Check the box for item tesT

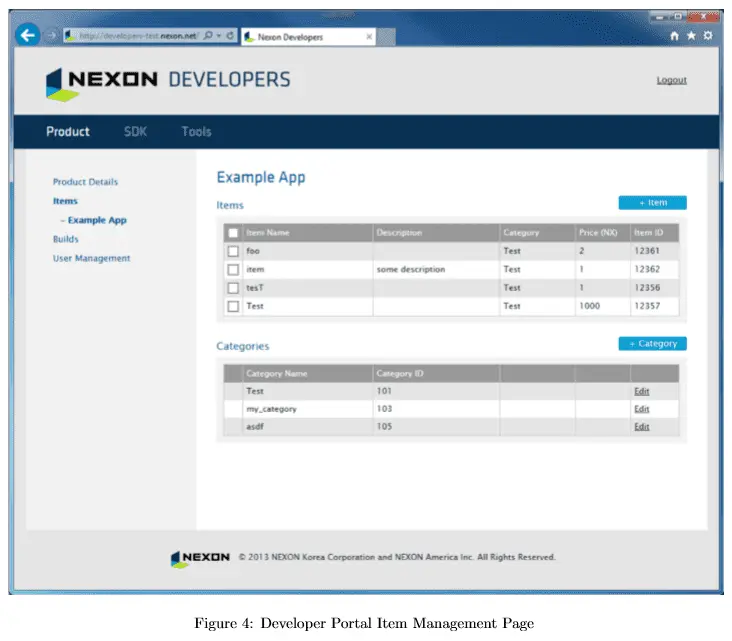coord(233,288)
